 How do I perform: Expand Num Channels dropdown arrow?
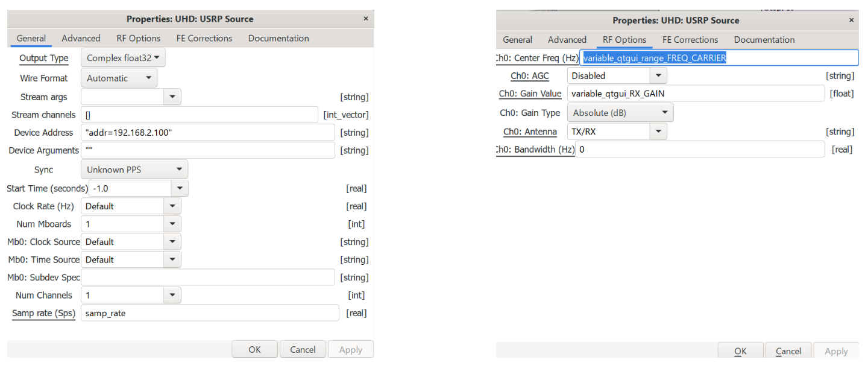[172, 295]
